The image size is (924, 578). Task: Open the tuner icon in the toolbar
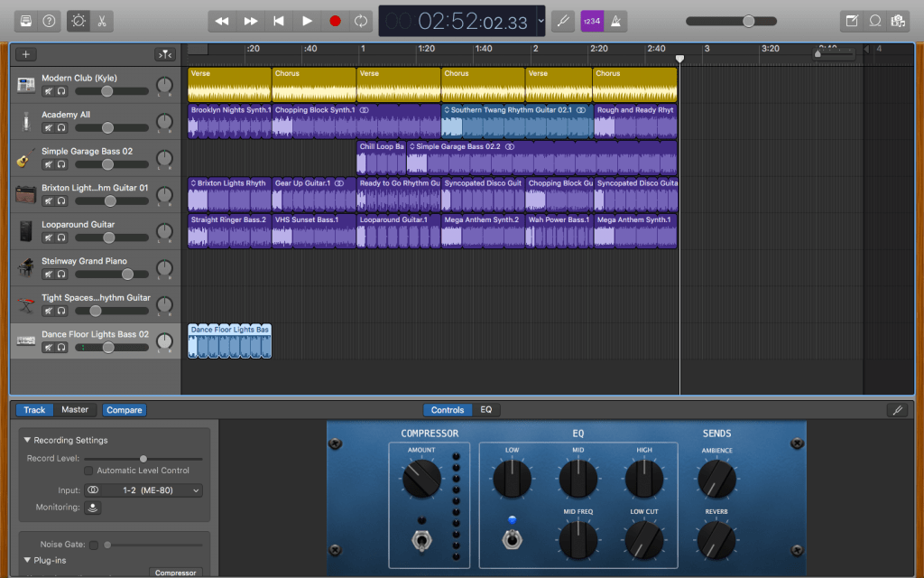click(563, 20)
